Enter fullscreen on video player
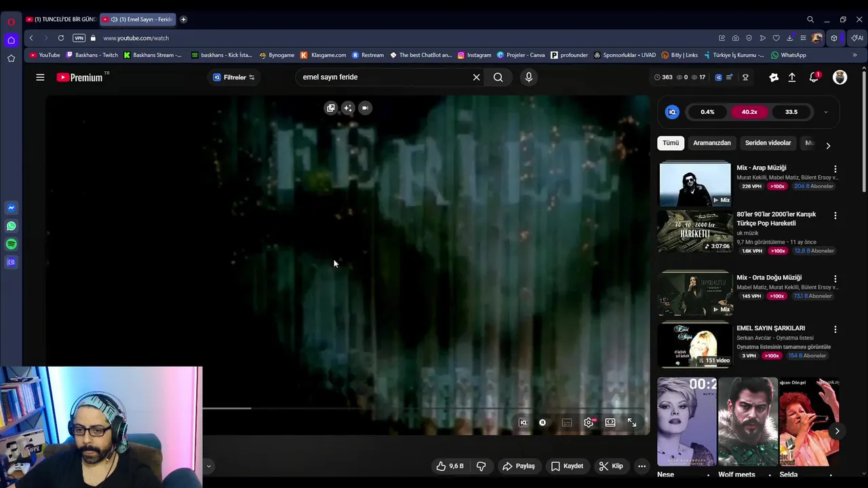 point(632,422)
